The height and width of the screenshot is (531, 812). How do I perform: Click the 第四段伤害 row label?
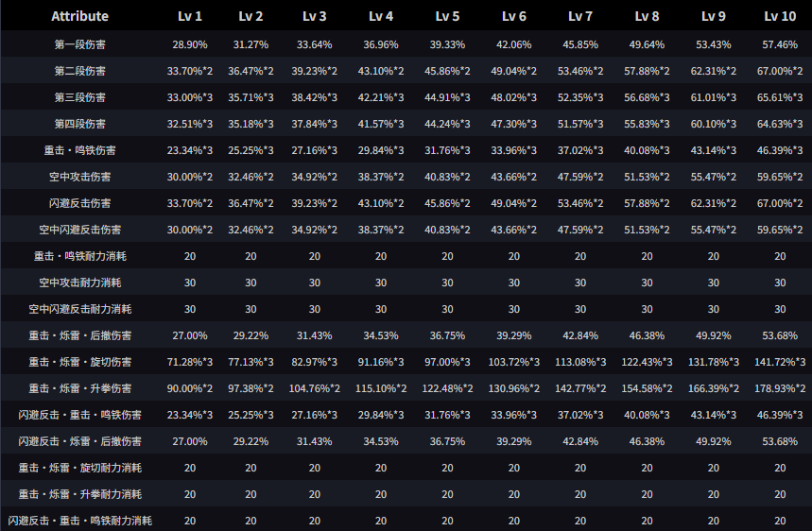[79, 124]
